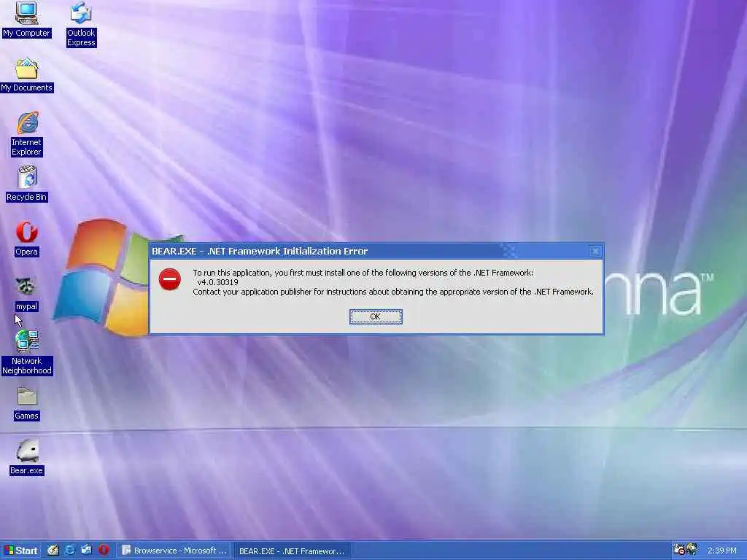747x560 pixels.
Task: Open the Start menu
Action: click(21, 551)
